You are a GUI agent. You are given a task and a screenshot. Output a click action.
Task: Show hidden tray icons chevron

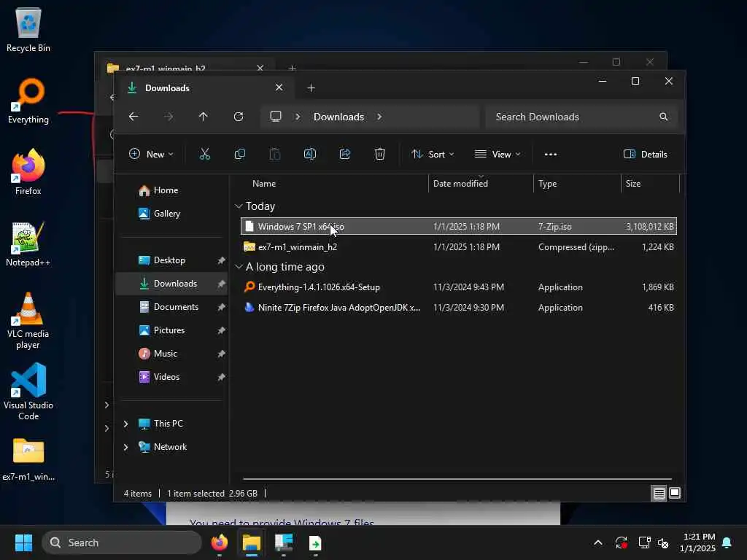coord(598,542)
